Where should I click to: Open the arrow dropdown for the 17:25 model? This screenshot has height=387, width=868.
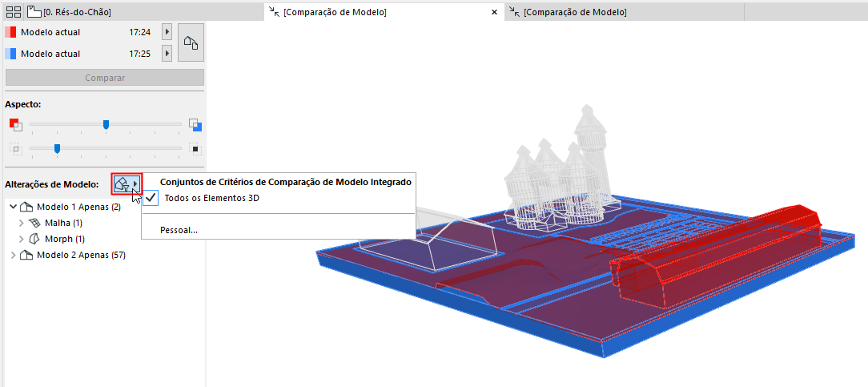pyautogui.click(x=167, y=54)
